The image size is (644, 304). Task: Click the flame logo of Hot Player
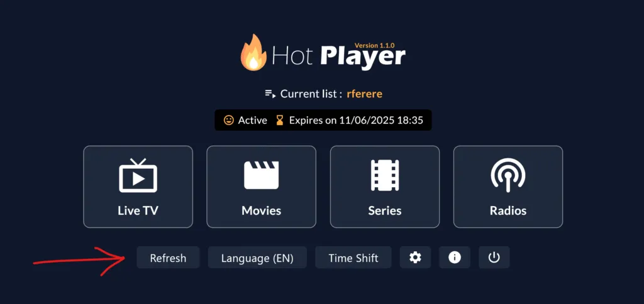click(x=253, y=52)
